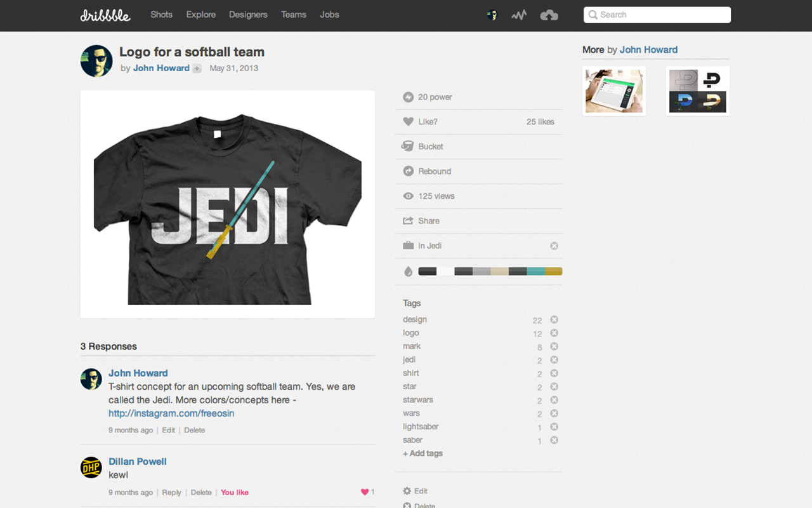Screen dimensions: 812x508
Task: Open the Share icon for this shot
Action: point(409,220)
